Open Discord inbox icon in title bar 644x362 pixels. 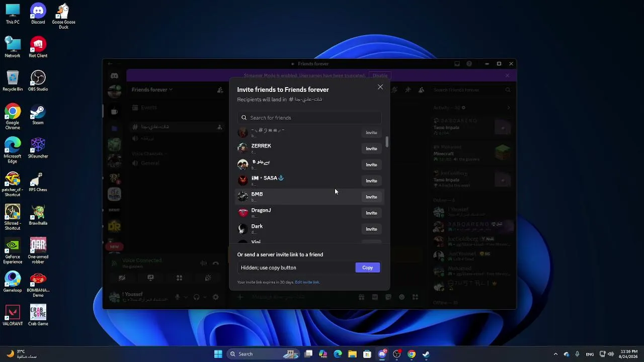point(457,64)
